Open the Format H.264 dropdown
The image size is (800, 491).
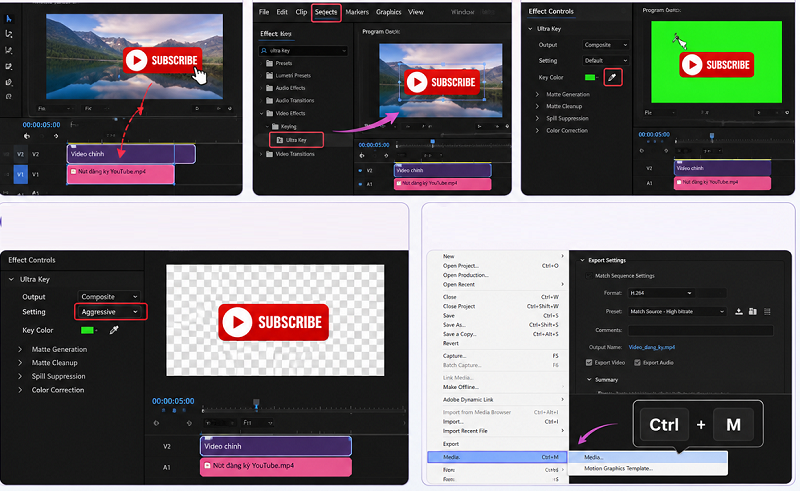tap(661, 293)
